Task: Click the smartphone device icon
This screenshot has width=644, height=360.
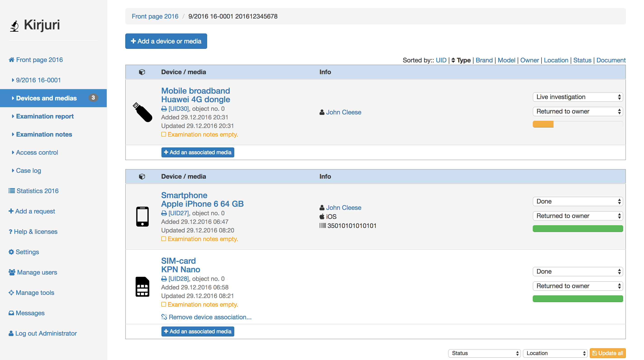Action: pyautogui.click(x=142, y=216)
